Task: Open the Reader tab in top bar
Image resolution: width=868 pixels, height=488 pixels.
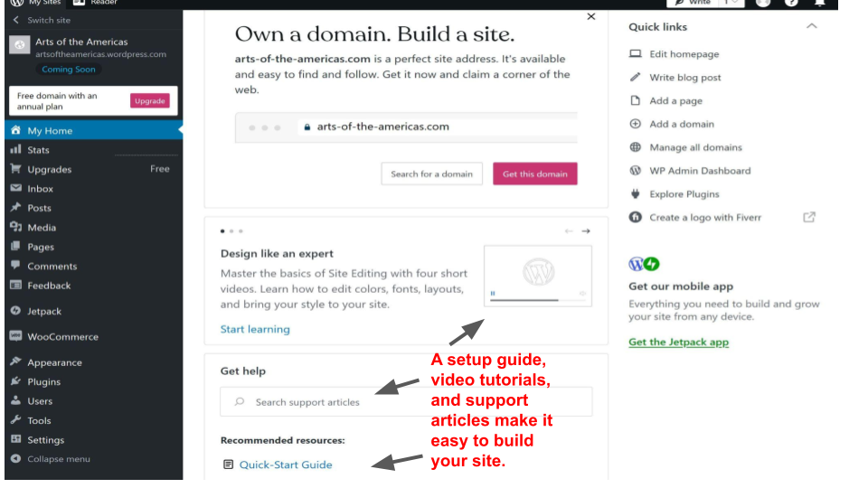Action: coord(95,3)
